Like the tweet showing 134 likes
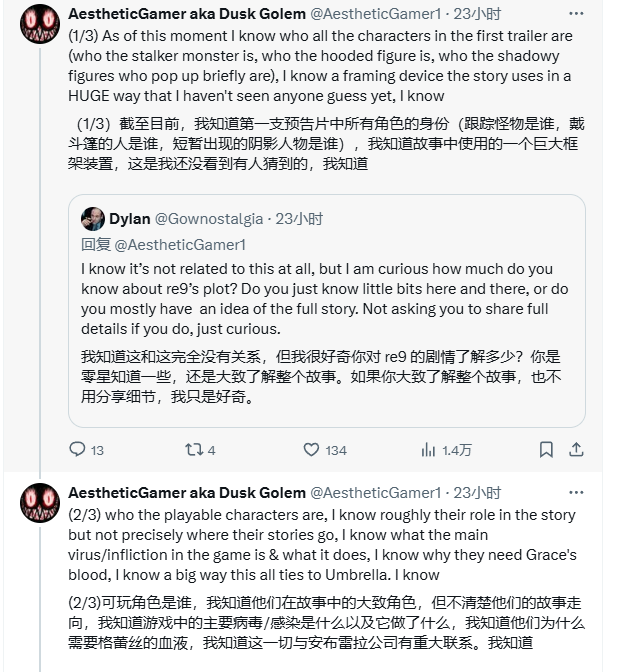The width and height of the screenshot is (617, 672). (312, 450)
